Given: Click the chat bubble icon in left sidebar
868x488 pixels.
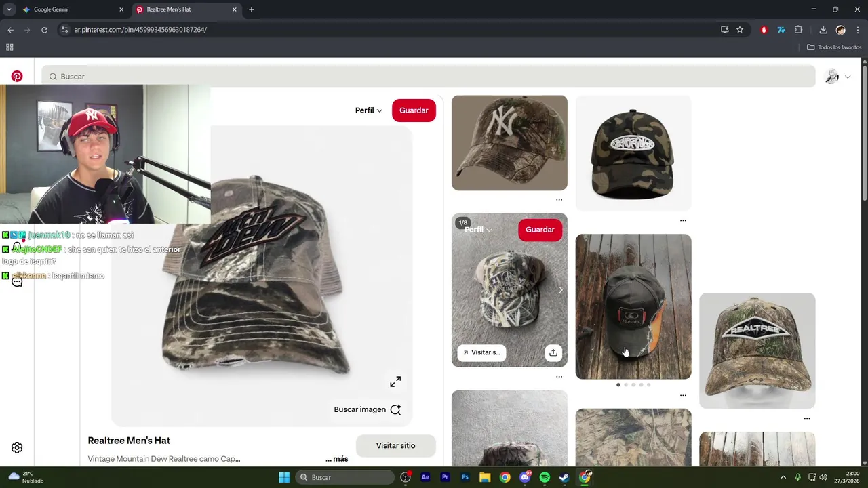Looking at the screenshot, I should pyautogui.click(x=17, y=281).
